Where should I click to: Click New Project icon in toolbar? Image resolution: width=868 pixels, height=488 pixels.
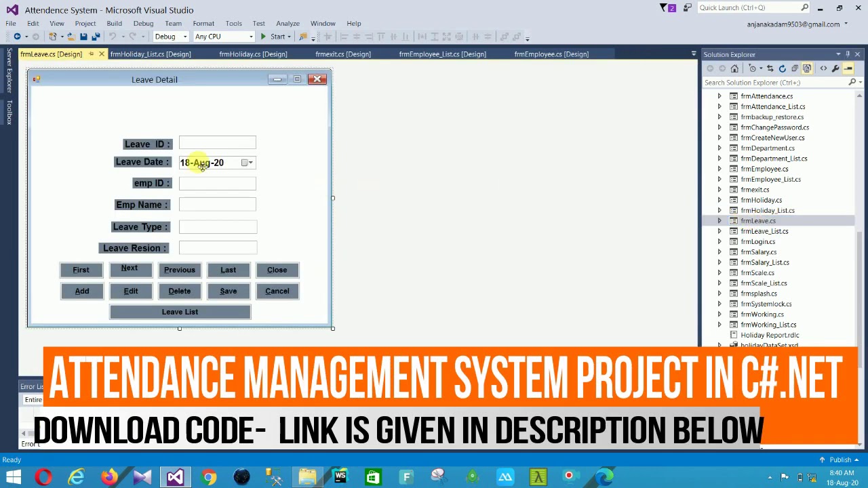53,37
